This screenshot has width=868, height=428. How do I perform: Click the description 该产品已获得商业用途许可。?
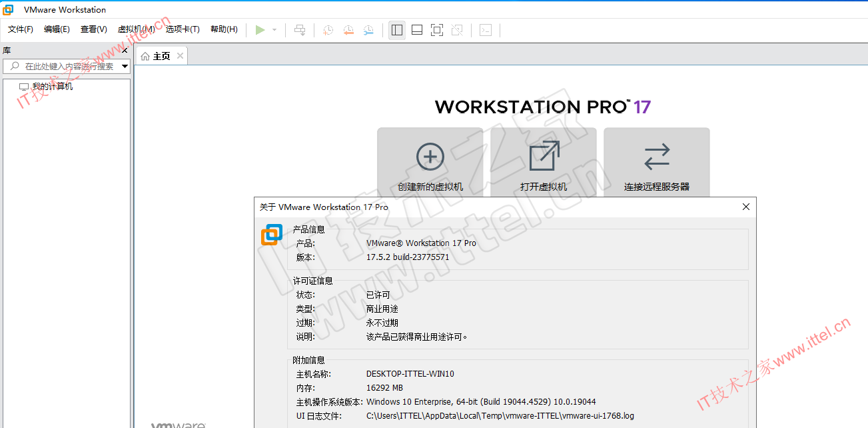coord(417,337)
